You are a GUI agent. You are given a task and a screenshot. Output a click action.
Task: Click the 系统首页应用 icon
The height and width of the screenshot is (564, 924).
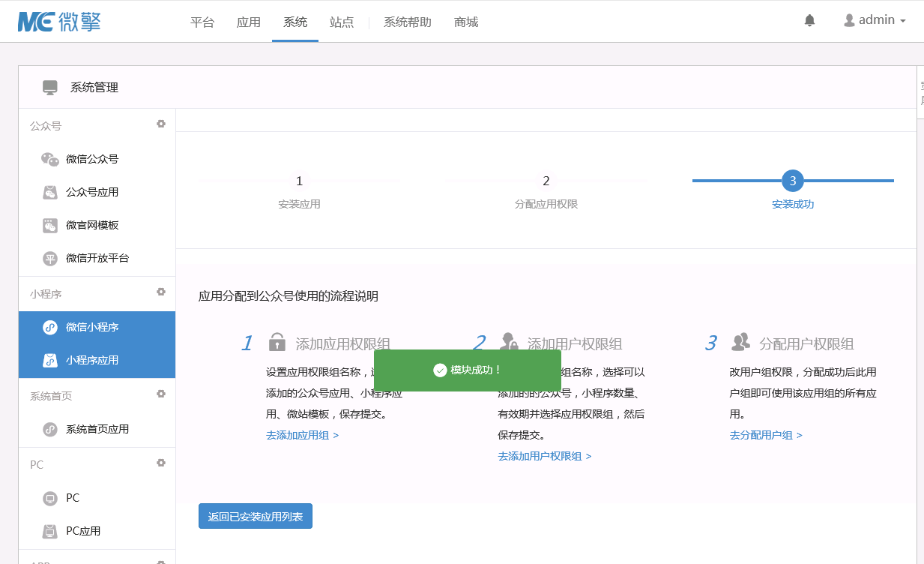coord(50,429)
